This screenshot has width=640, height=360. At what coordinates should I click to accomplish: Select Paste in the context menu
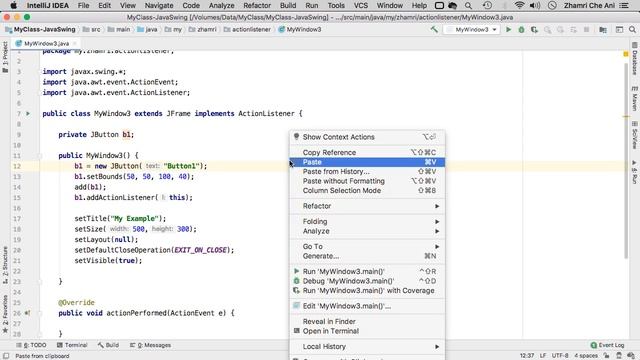367,162
